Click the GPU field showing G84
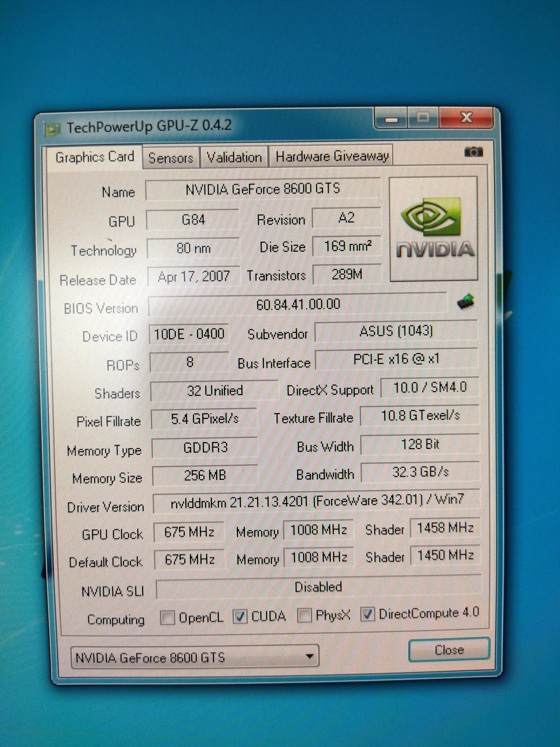Viewport: 560px width, 747px height. (193, 220)
